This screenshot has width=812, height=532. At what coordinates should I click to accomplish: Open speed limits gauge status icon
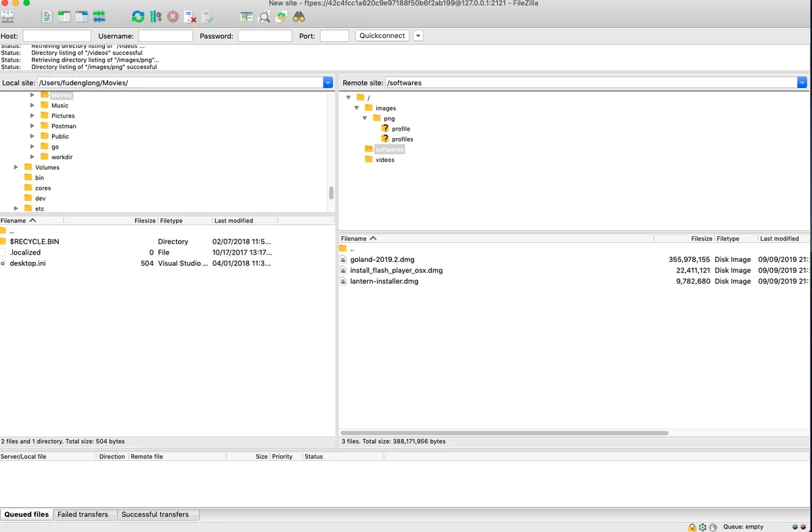click(x=713, y=527)
